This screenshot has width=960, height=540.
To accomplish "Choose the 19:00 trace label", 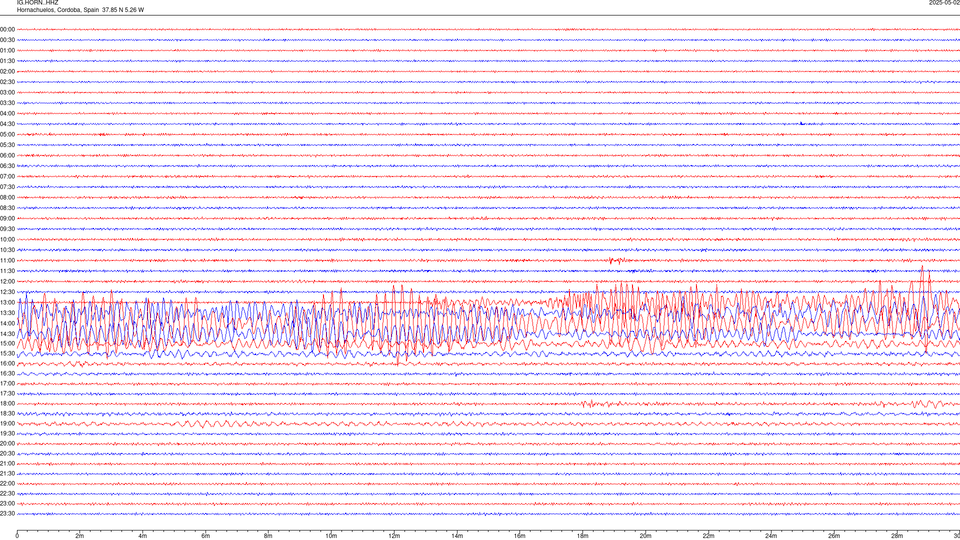I will 7,424.
